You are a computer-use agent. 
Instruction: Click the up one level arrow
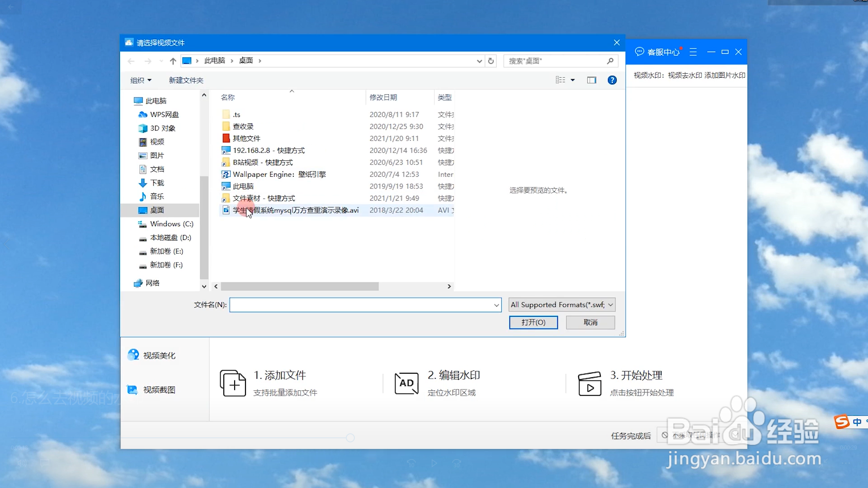(173, 61)
